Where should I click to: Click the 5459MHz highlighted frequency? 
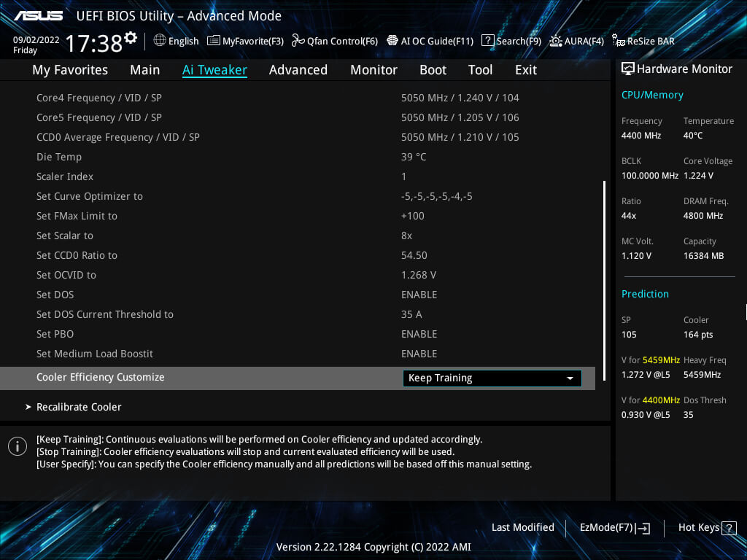pos(661,360)
